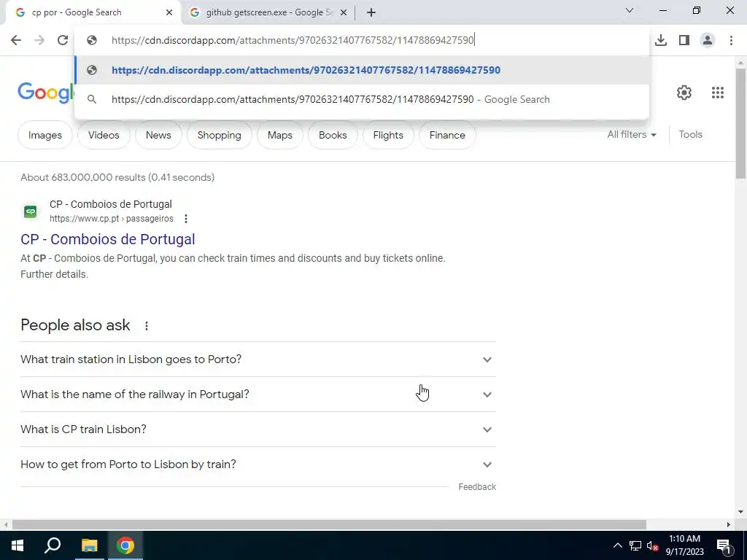
Task: Open Chrome three-dot menu
Action: 731,40
